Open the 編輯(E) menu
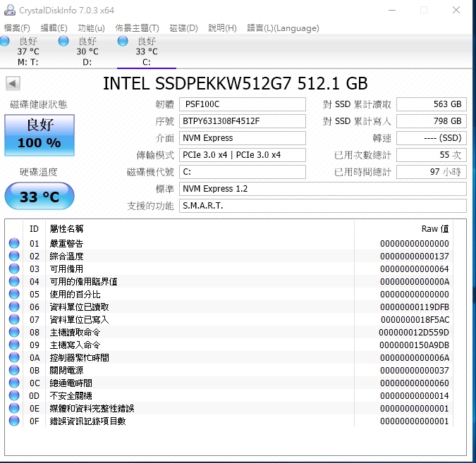The width and height of the screenshot is (476, 463). coord(54,28)
